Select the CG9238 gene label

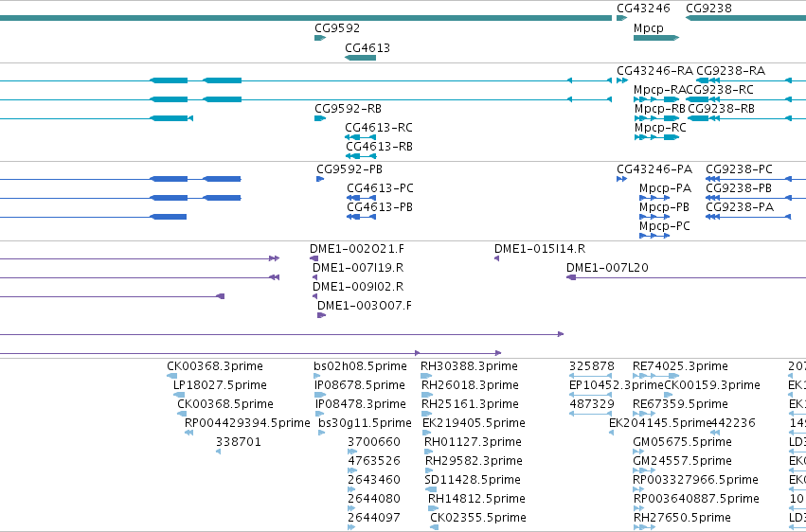pyautogui.click(x=708, y=9)
